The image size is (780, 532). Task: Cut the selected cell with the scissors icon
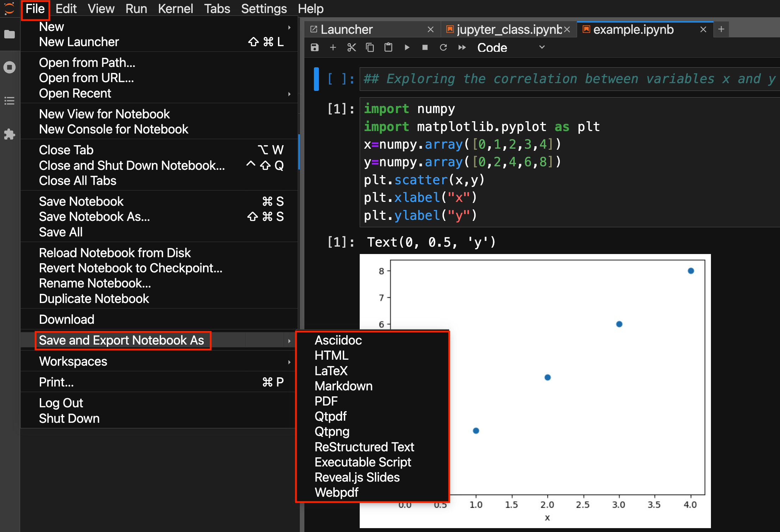coord(351,48)
